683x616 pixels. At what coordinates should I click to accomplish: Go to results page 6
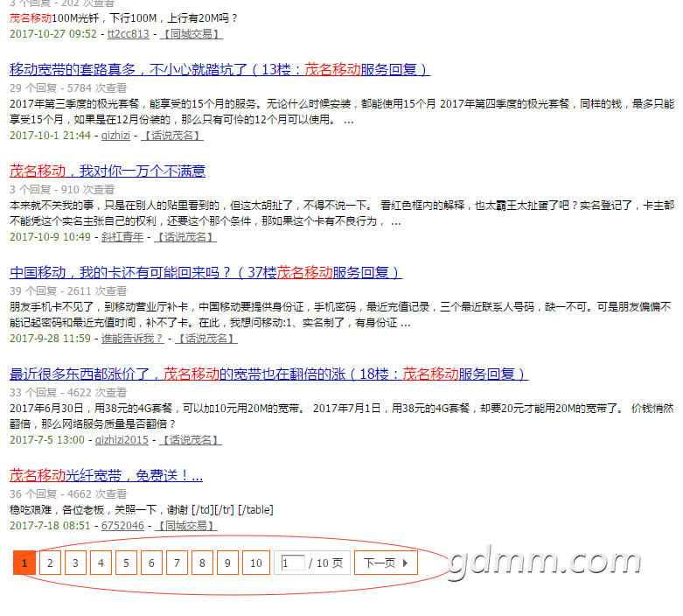click(151, 563)
